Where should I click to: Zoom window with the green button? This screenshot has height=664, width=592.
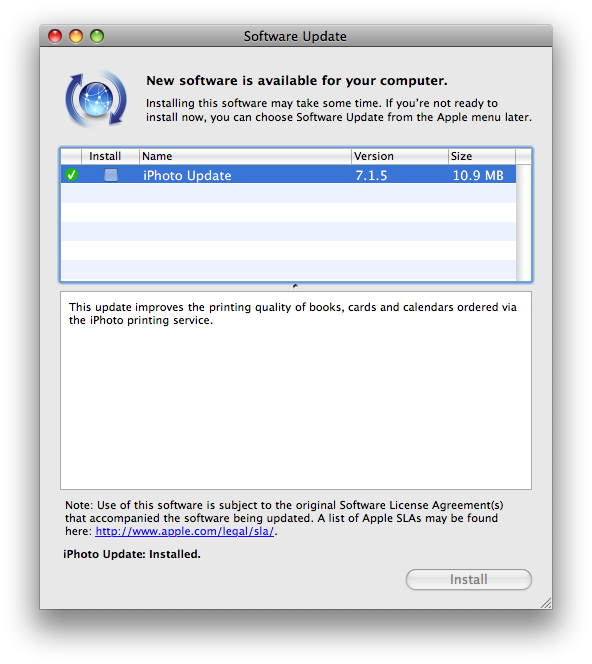point(97,36)
